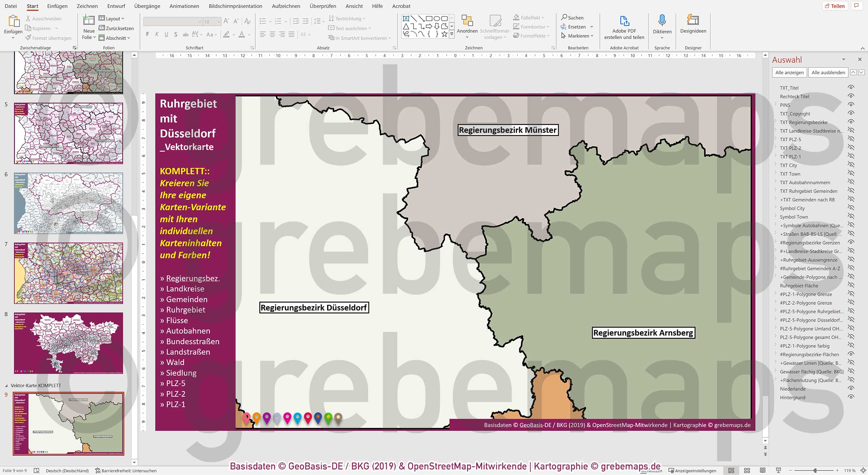Viewport: 868px width, 475px height.
Task: Toggle visibility of TXT Regierungsbezirke
Action: coord(851,122)
